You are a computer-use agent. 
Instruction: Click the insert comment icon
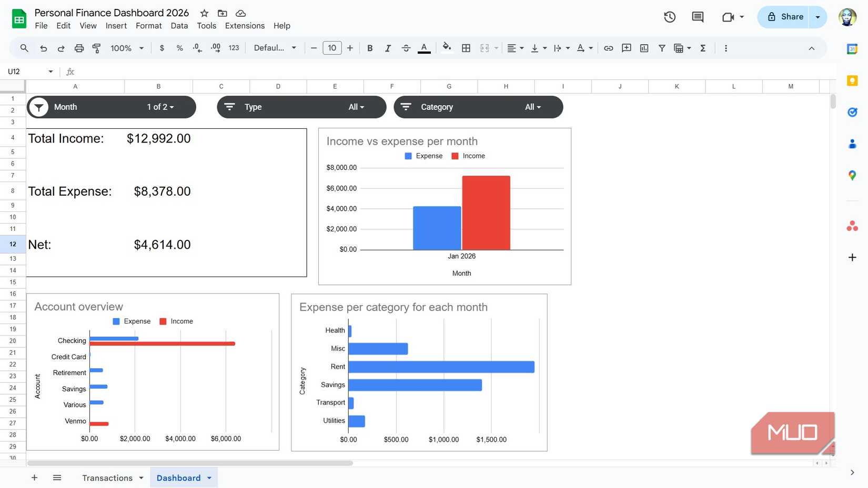click(x=626, y=48)
